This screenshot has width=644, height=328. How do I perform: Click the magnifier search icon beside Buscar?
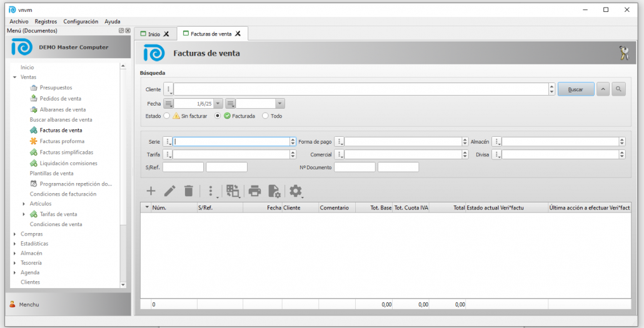[x=618, y=89]
